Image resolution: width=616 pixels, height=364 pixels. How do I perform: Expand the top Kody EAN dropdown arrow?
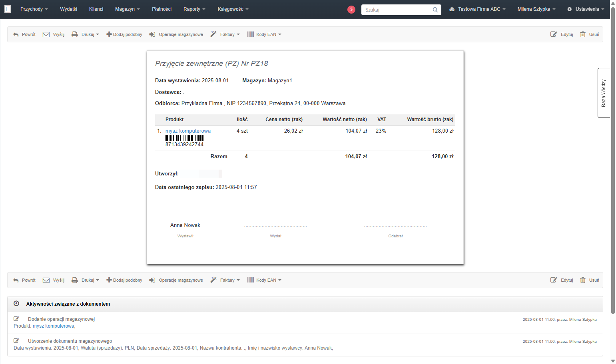[280, 34]
